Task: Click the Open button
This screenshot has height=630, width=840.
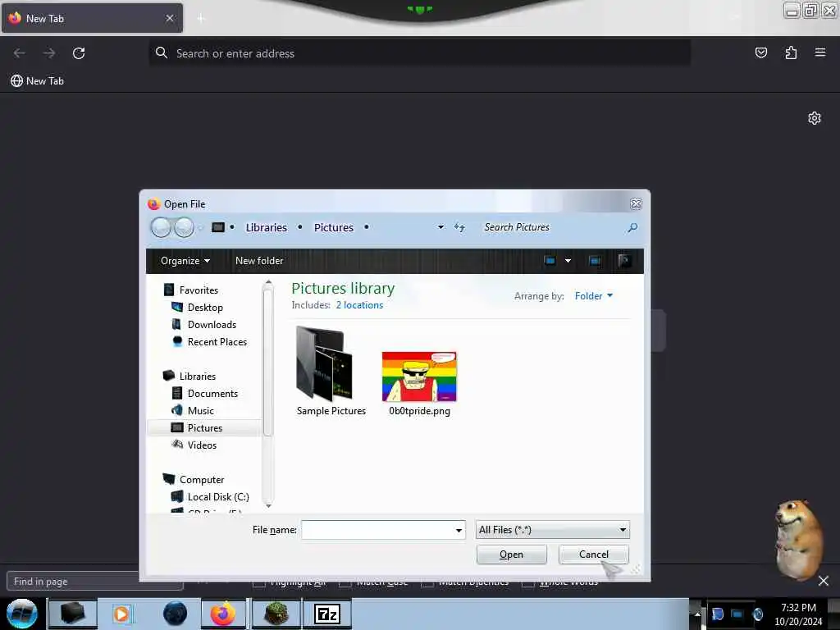Action: coord(512,555)
